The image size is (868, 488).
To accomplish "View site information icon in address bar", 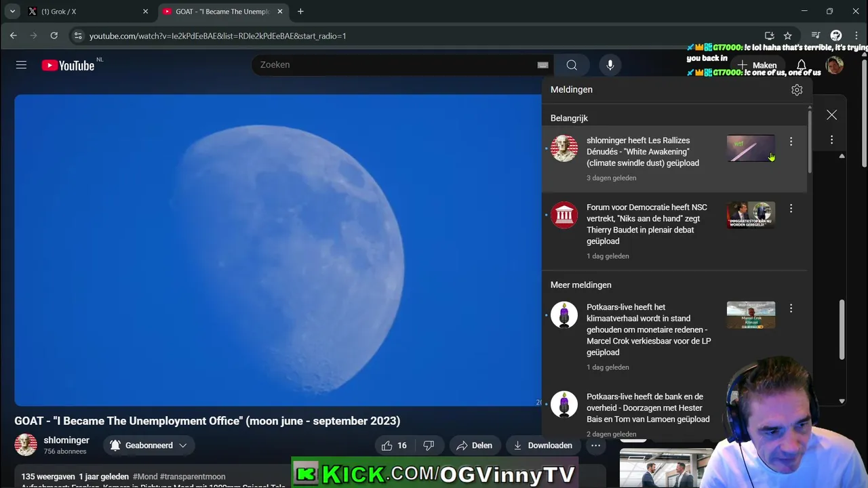I will tap(77, 35).
